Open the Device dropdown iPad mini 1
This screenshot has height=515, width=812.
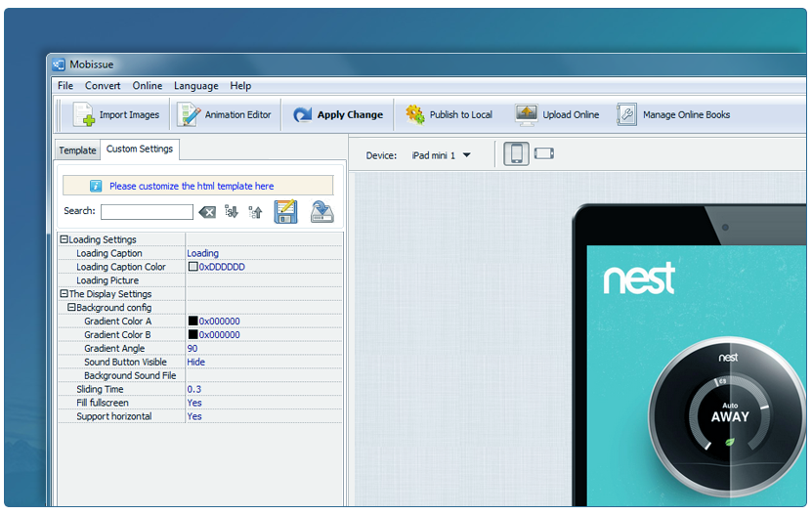(442, 155)
